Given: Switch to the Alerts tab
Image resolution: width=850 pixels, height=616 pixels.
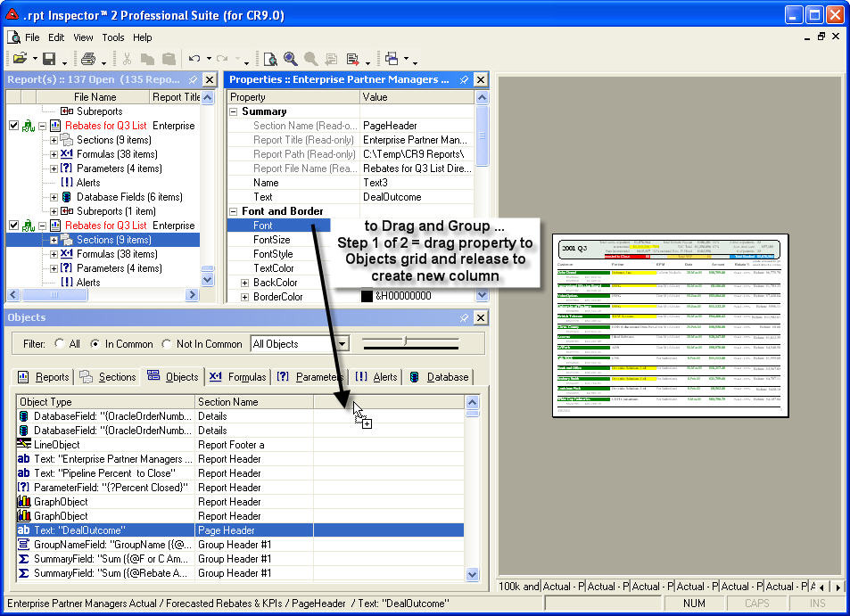Looking at the screenshot, I should 376,376.
